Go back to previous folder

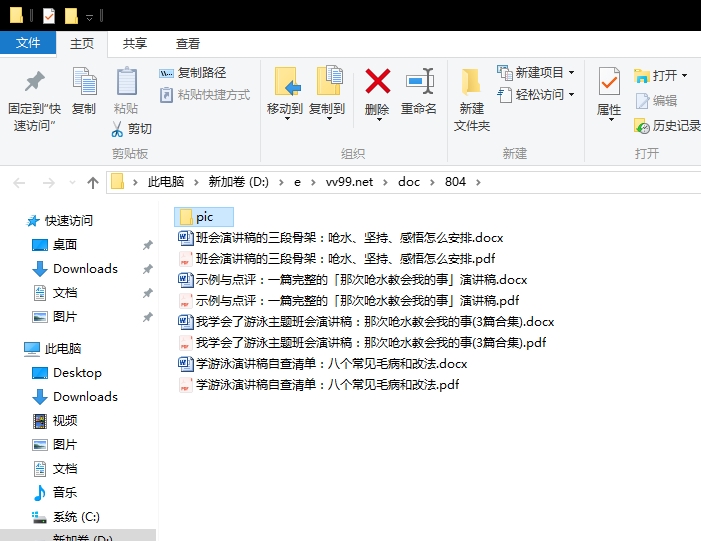(x=19, y=182)
